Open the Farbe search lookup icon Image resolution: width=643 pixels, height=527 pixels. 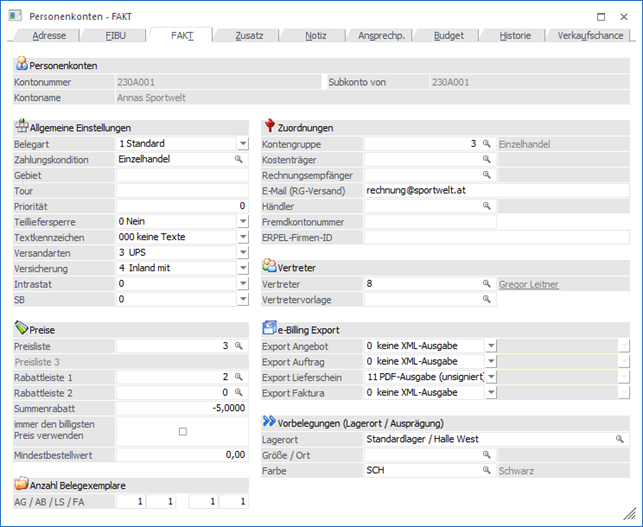[487, 469]
